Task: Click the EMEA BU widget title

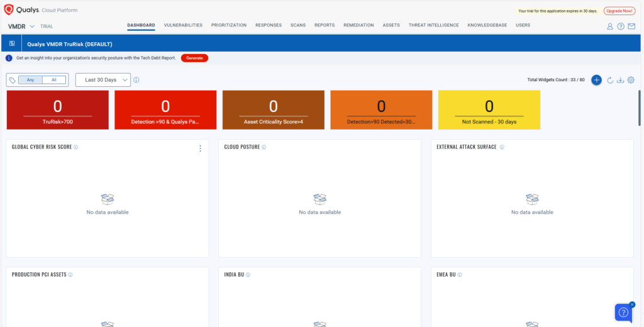Action: [x=446, y=275]
